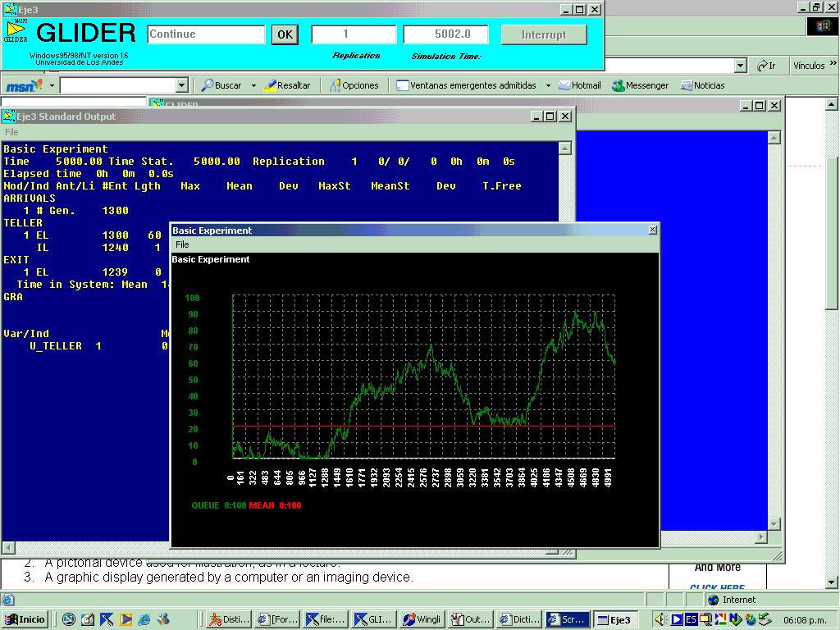Viewport: 840px width, 630px height.
Task: Switch to the Disti... taskbar button
Action: coord(230,619)
